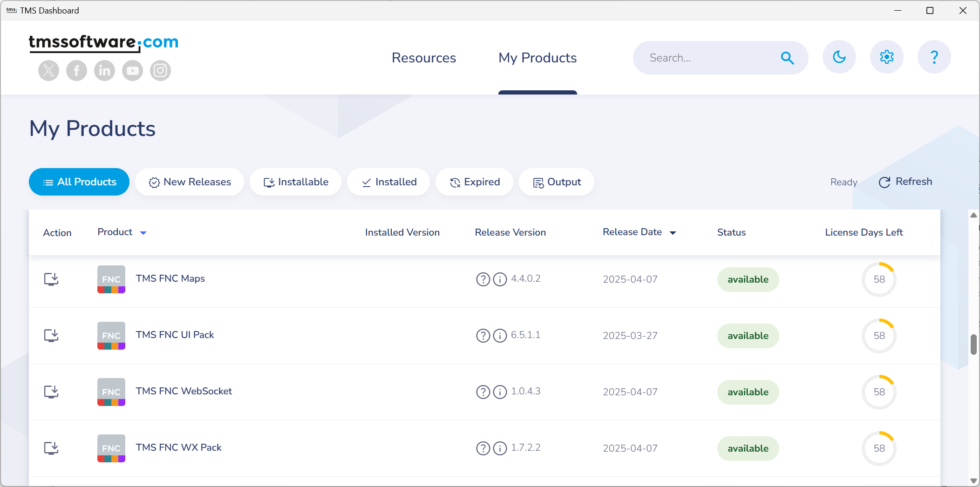Viewport: 980px width, 487px height.
Task: Click the available status badge for TMS FNC Maps
Action: point(748,279)
